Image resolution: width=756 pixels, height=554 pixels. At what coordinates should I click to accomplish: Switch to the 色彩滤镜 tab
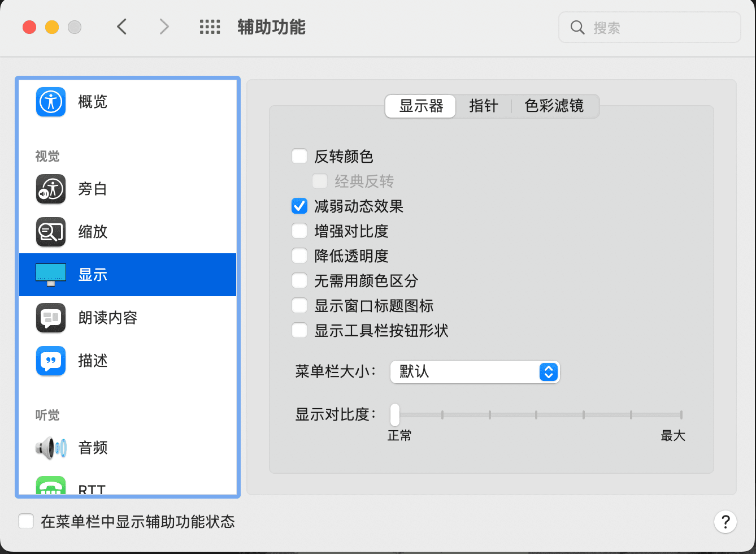tap(554, 106)
